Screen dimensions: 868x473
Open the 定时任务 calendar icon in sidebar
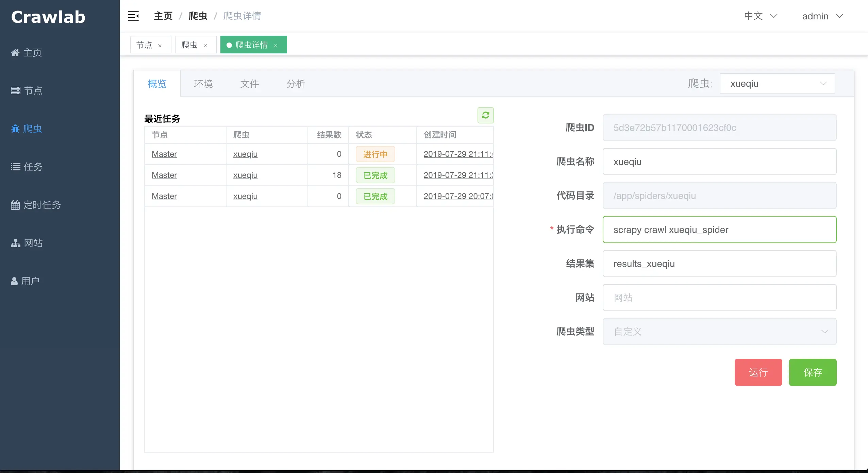click(15, 205)
